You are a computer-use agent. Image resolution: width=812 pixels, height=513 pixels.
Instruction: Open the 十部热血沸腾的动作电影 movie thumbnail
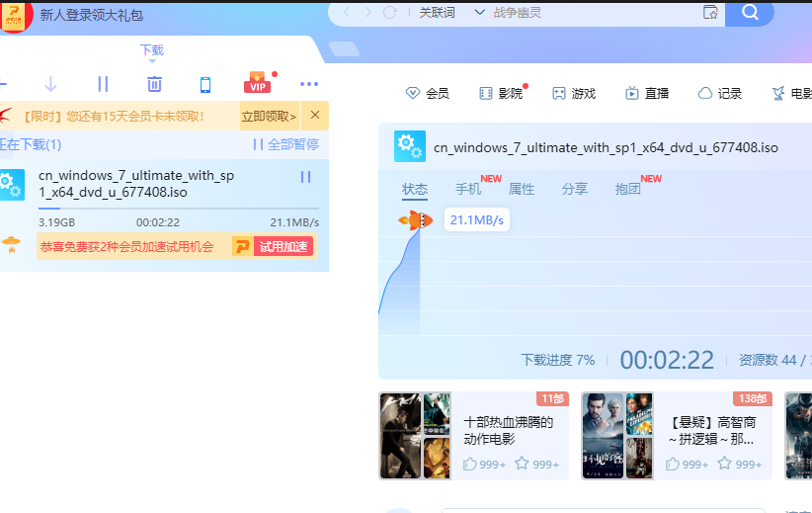415,436
